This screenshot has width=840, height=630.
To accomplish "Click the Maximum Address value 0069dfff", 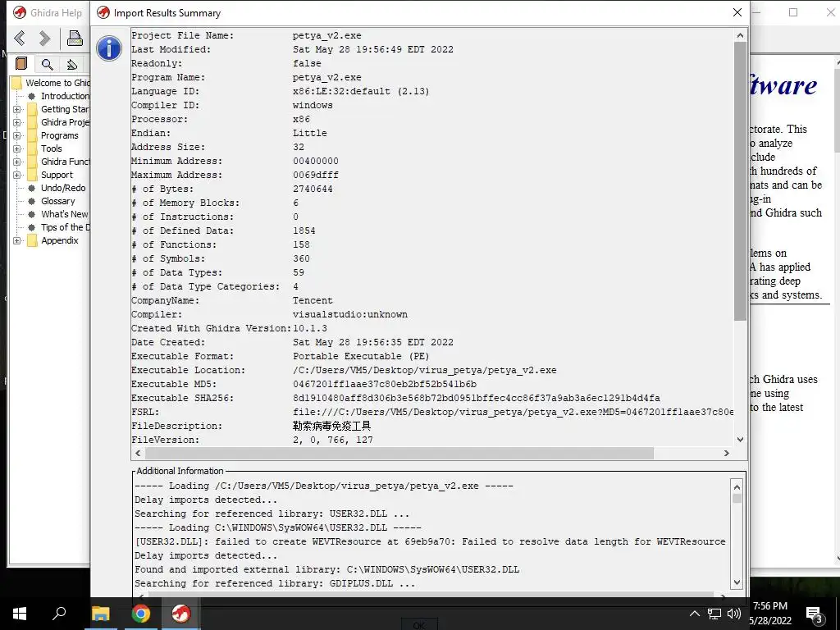I will (316, 175).
